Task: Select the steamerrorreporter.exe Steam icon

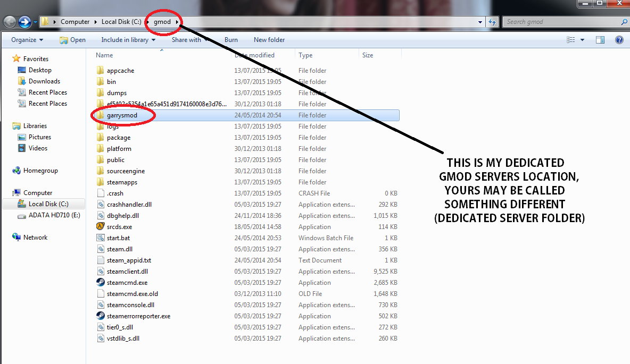Action: 101,316
